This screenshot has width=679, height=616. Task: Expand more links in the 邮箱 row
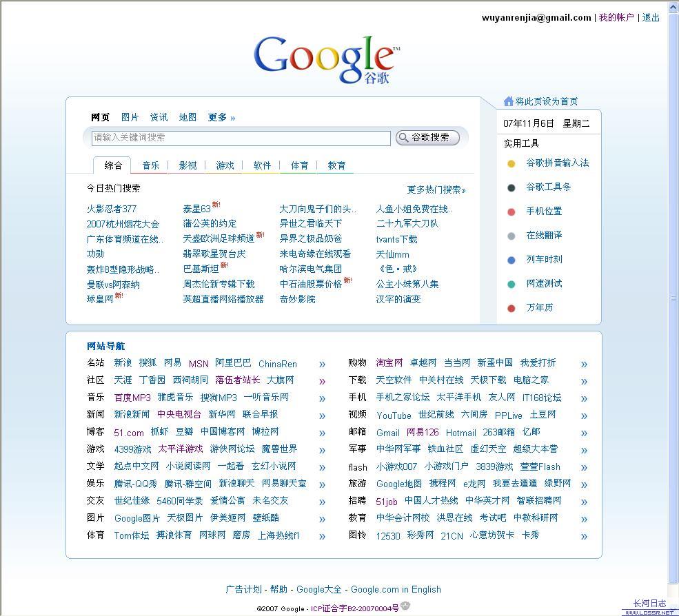coord(584,433)
